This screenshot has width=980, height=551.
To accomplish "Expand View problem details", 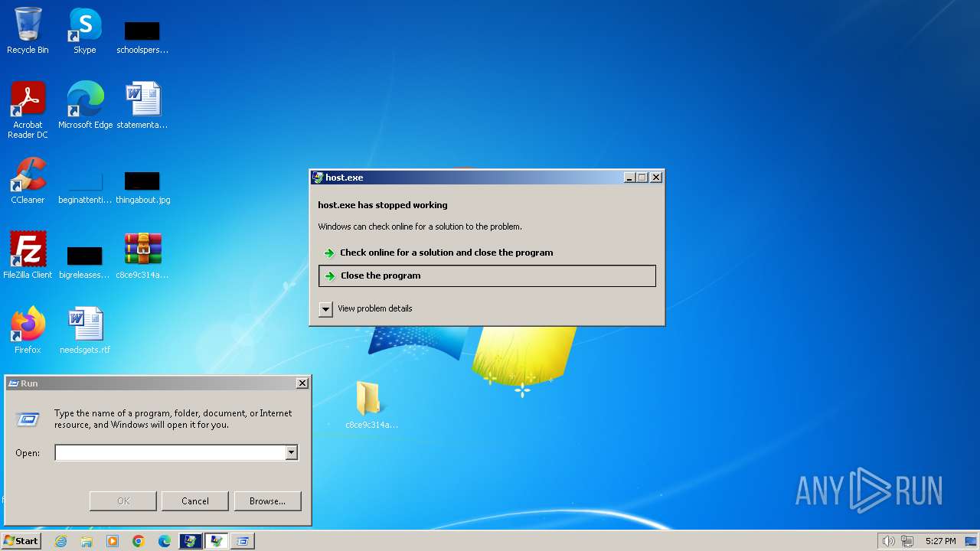I will coord(325,308).
